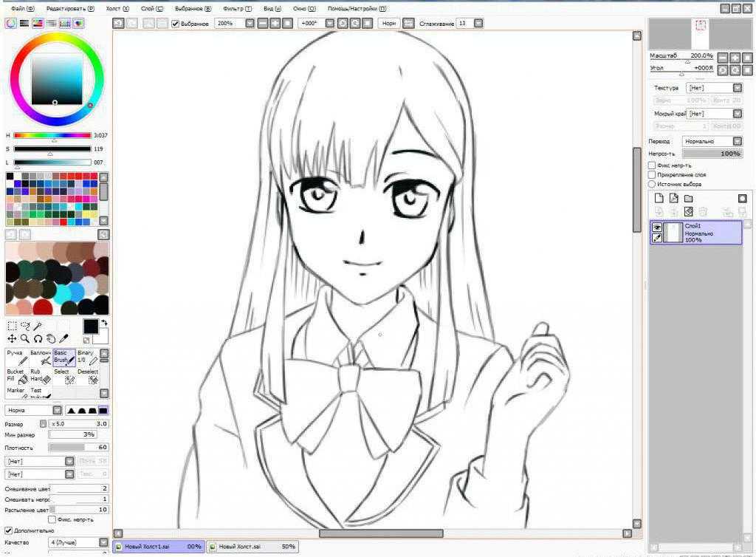Select the Rub Hard eraser tool
Screen dimensions: 756x557
click(x=41, y=376)
